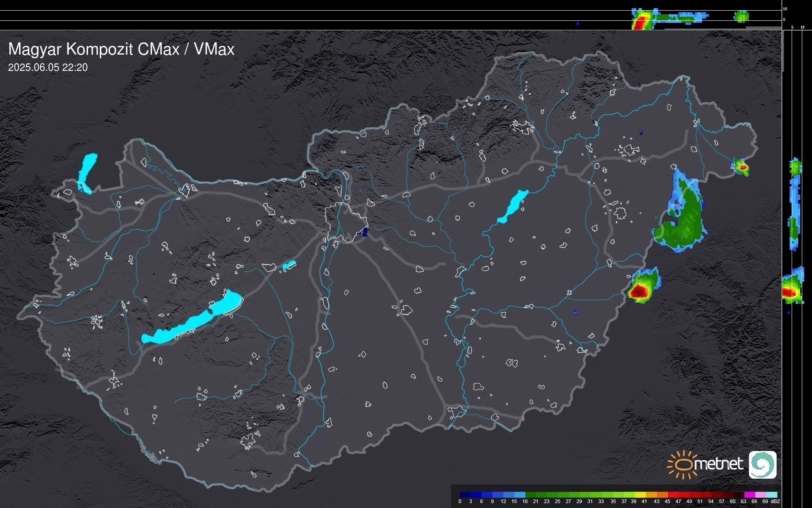The image size is (812, 508).
Task: Click the light cyan 69 dBZ legend swatch
Action: click(x=771, y=495)
